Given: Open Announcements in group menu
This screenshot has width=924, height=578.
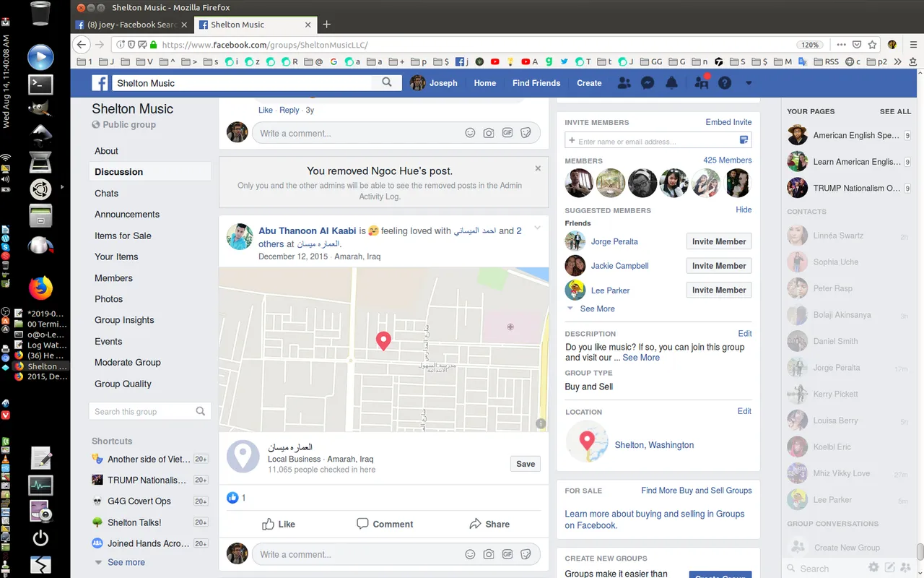Looking at the screenshot, I should [127, 215].
